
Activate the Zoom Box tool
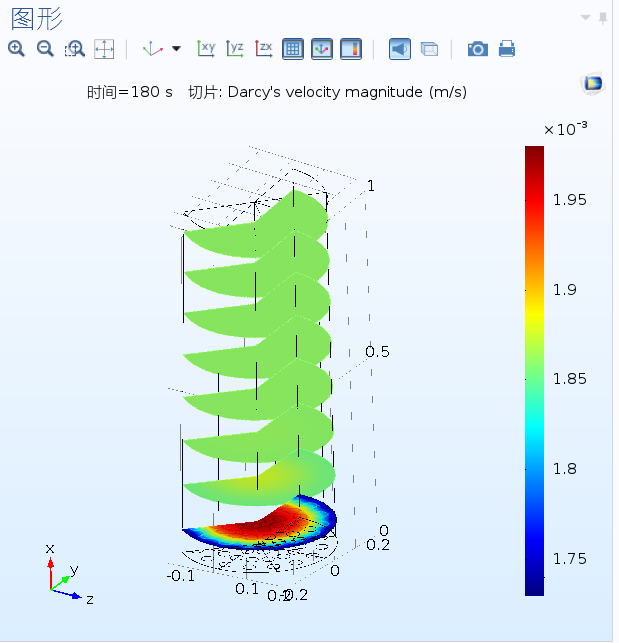coord(75,49)
